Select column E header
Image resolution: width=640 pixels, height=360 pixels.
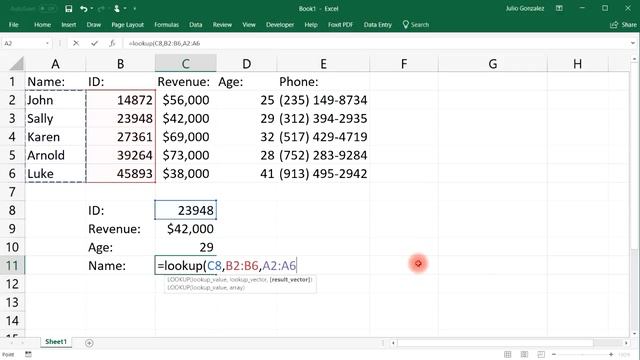point(323,64)
